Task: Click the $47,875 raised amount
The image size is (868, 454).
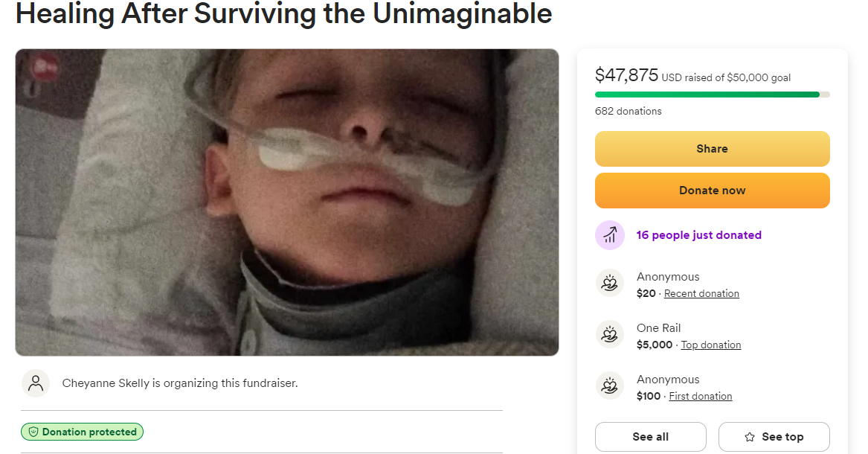Action: (626, 75)
